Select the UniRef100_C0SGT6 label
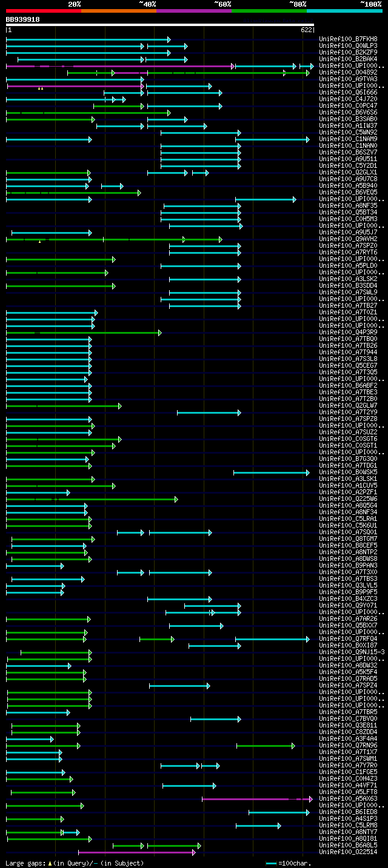This screenshot has width=388, height=868. click(348, 439)
